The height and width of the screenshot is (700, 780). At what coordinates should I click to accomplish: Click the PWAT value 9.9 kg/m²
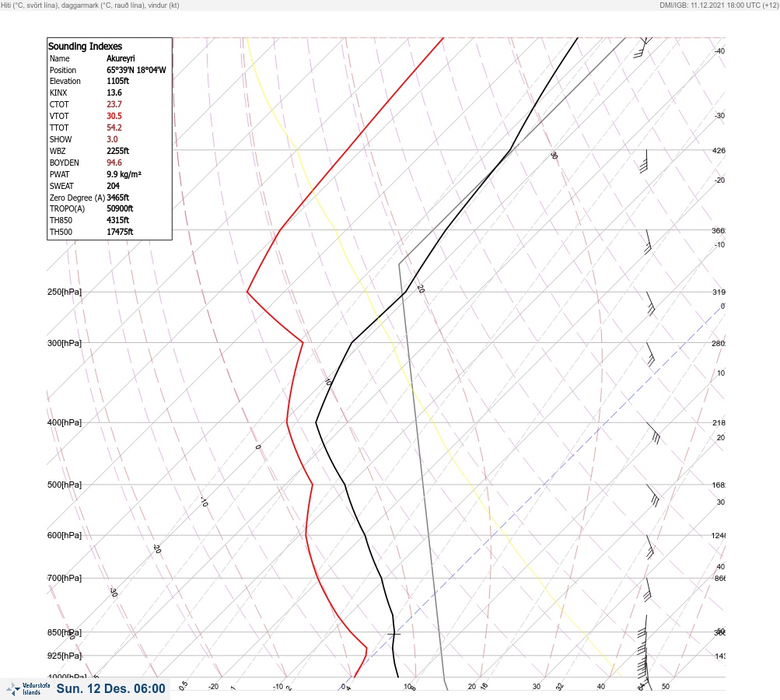tap(124, 174)
